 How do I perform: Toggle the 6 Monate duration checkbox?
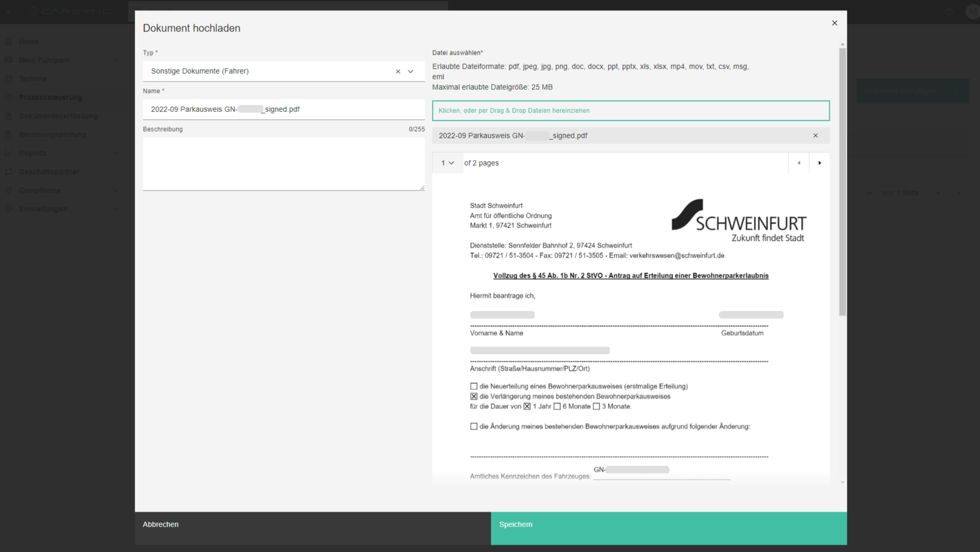(x=557, y=407)
